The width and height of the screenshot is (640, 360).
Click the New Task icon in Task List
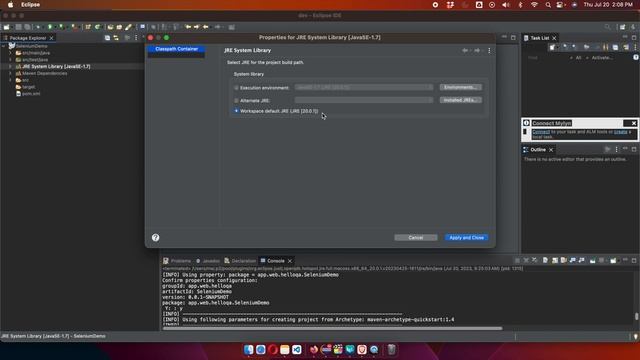(552, 47)
